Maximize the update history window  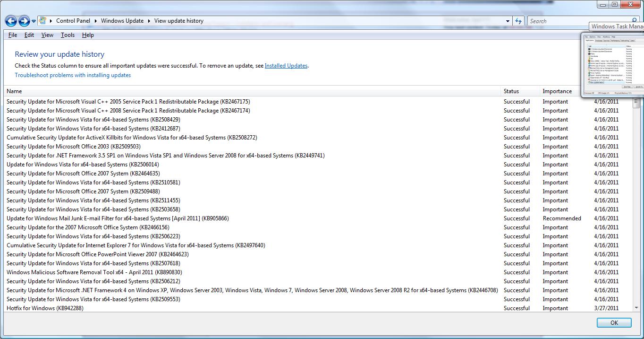[x=614, y=4]
